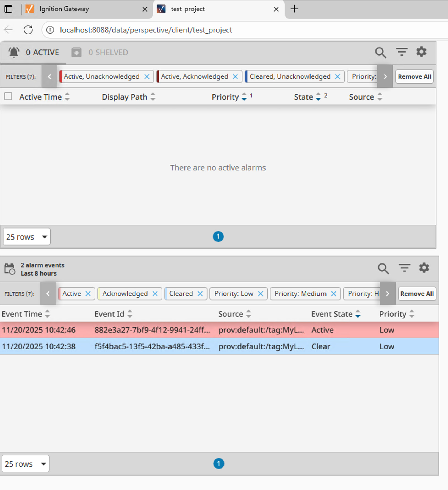Open filter options in the alarm status table
Viewport: 448px width, 490px height.
(402, 52)
